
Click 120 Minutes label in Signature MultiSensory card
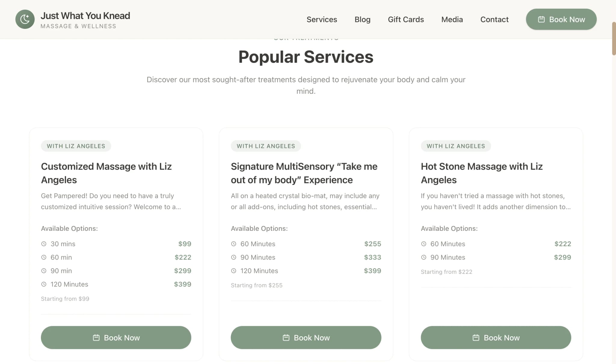(259, 271)
